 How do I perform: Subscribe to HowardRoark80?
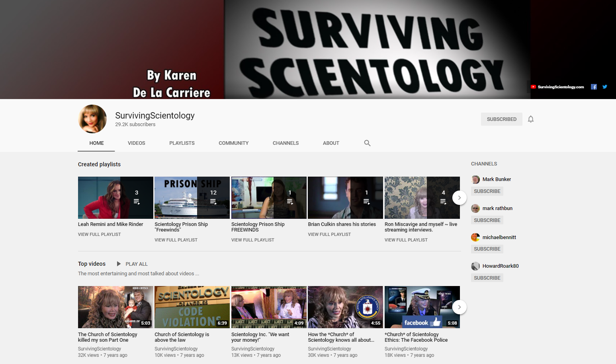(x=487, y=278)
